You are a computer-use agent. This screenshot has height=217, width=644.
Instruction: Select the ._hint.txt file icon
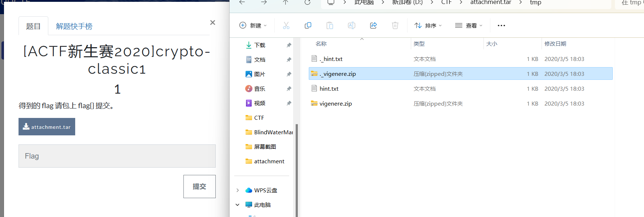pyautogui.click(x=314, y=58)
